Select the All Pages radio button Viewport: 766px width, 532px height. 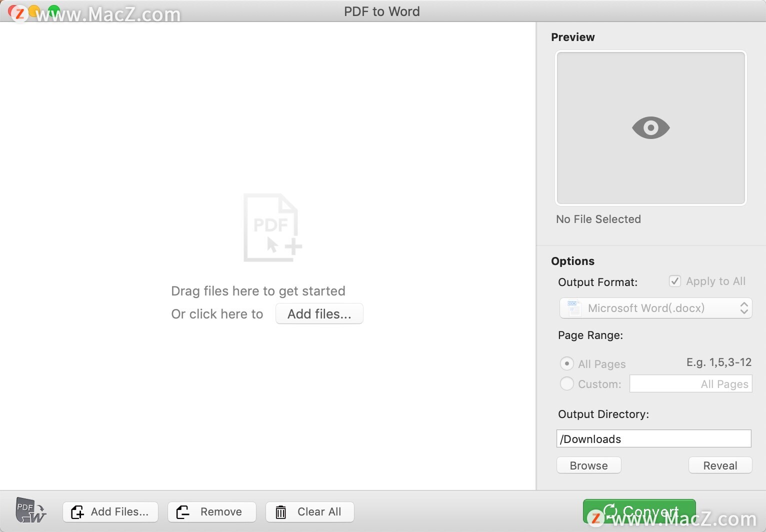click(566, 363)
